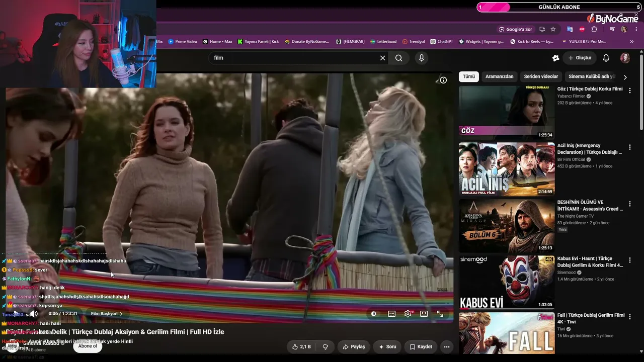The image size is (644, 362).
Task: Open the YUNZII B75 Pro bookmark
Action: pos(584,42)
